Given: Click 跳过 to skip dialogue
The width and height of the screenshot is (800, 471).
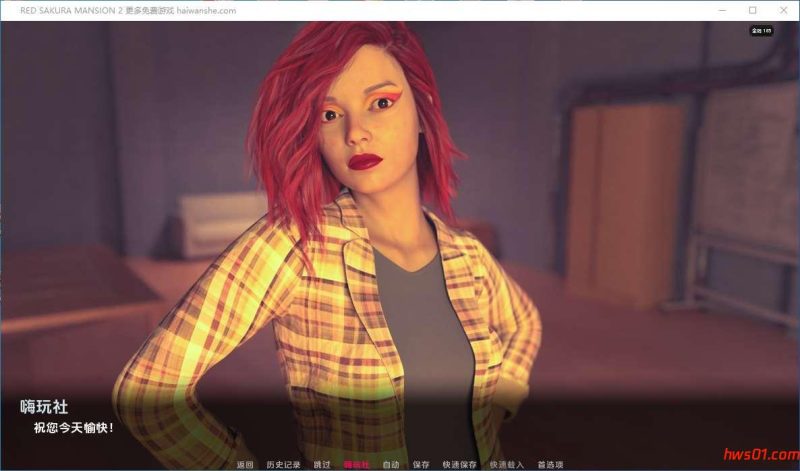Looking at the screenshot, I should pos(322,464).
